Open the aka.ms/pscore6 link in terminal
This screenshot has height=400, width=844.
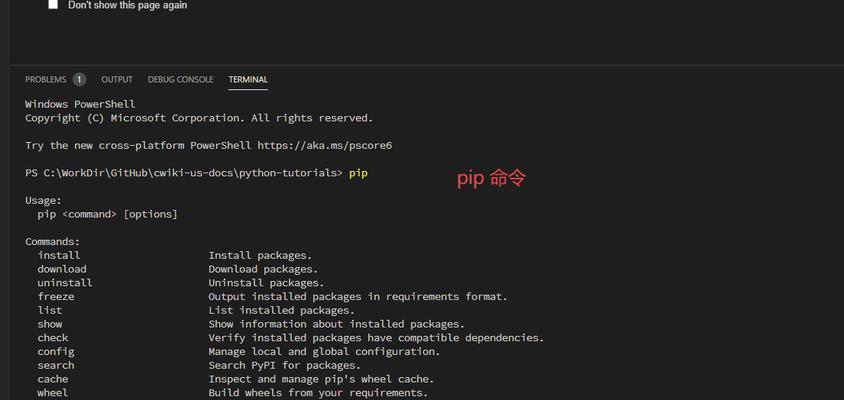click(x=325, y=145)
